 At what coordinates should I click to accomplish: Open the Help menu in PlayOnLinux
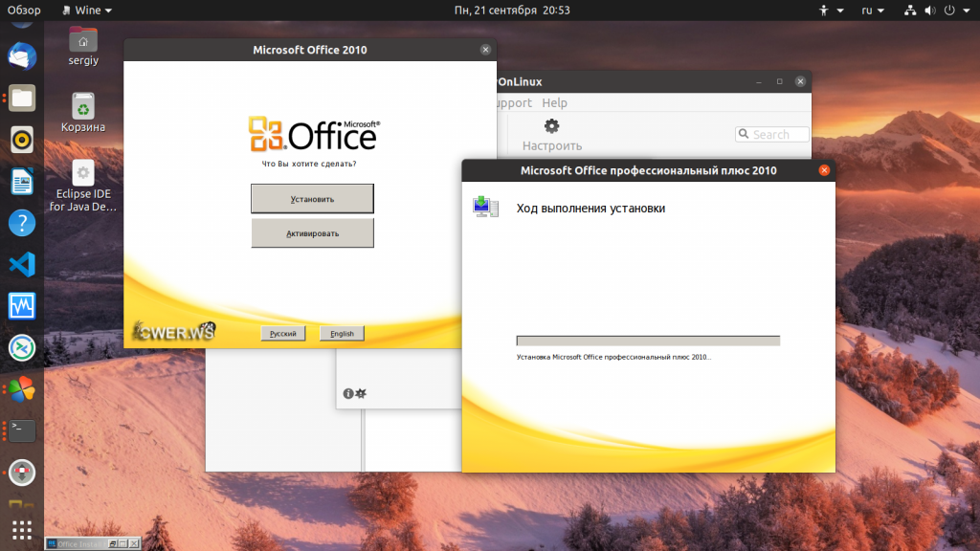tap(554, 102)
